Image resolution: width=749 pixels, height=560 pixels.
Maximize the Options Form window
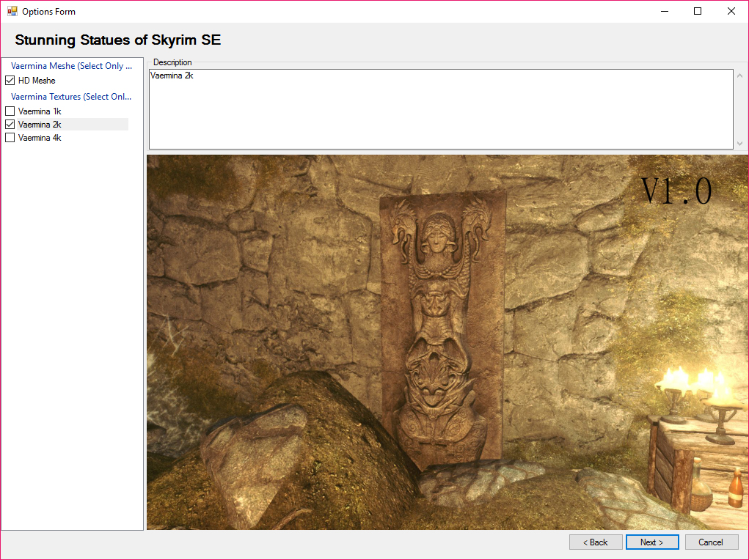[x=698, y=12]
